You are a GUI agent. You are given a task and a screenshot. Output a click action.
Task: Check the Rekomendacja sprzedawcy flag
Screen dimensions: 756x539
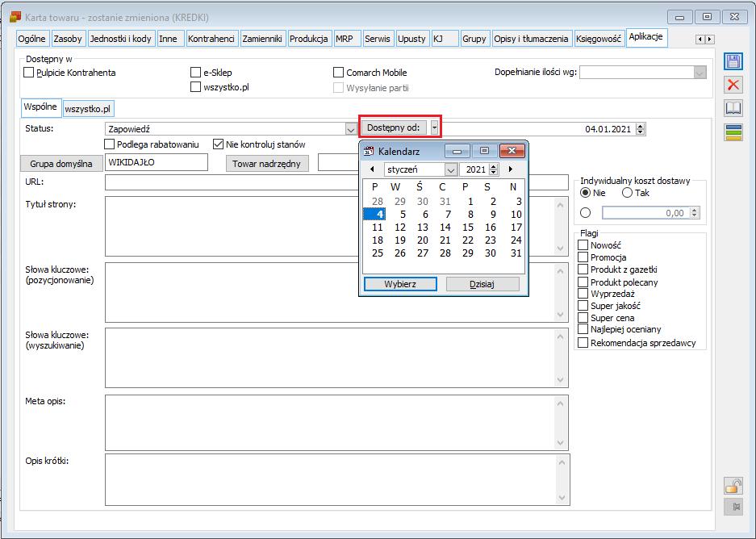(583, 343)
